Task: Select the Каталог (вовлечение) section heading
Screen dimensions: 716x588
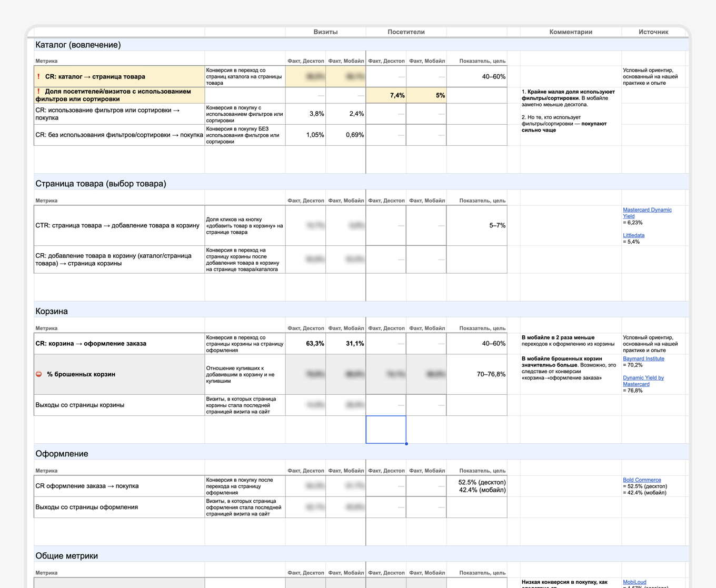Action: point(78,45)
